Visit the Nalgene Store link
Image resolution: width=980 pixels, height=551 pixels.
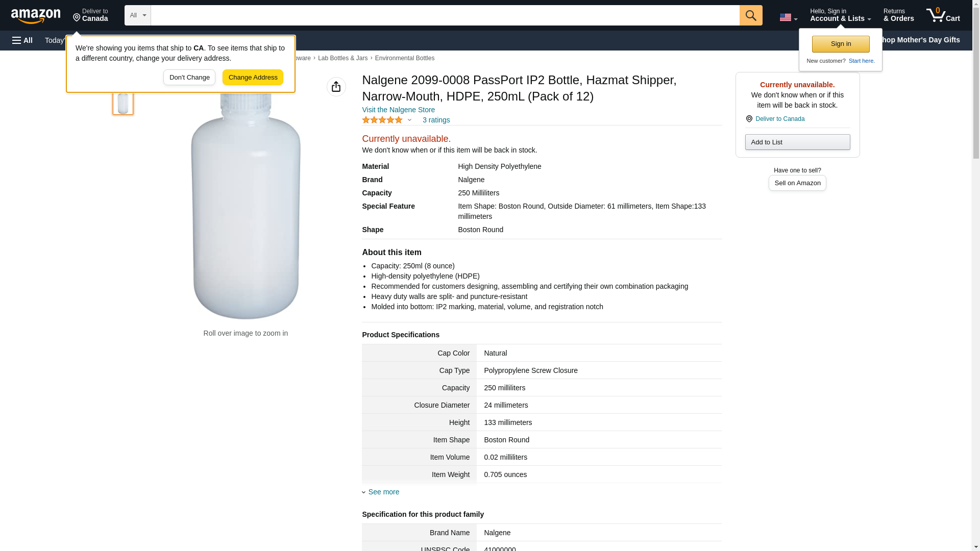398,110
